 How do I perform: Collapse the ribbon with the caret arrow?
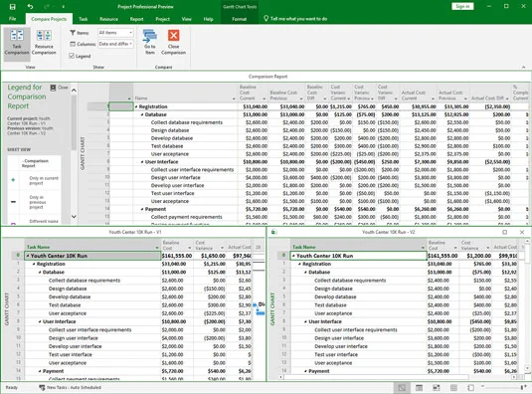click(523, 68)
